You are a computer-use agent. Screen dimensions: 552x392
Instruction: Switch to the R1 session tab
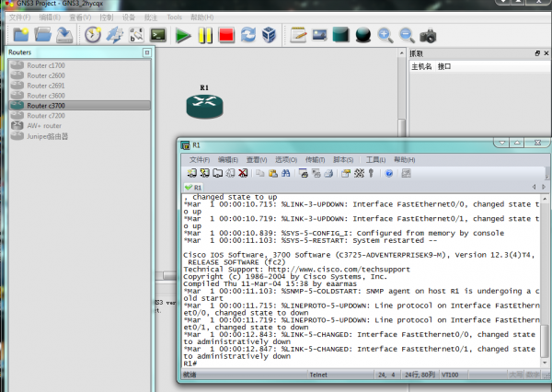[x=193, y=188]
